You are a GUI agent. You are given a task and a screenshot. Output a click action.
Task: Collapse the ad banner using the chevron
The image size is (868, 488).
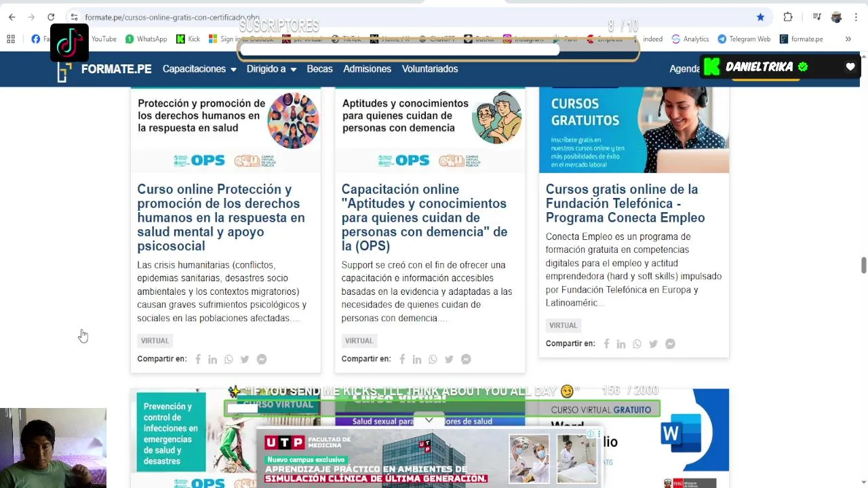(x=429, y=420)
